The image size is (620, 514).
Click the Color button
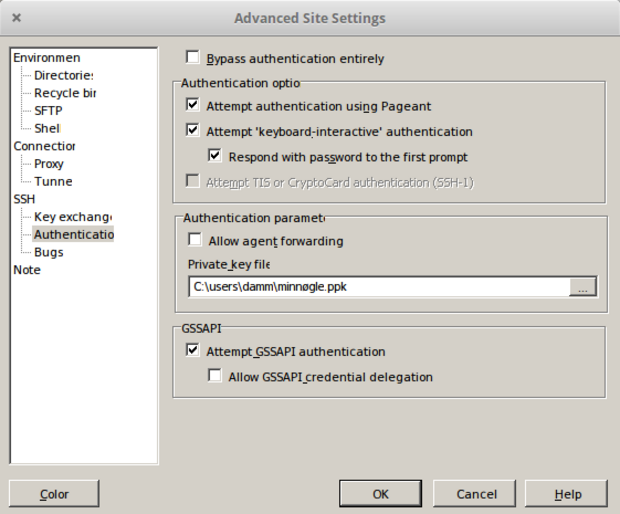click(54, 494)
